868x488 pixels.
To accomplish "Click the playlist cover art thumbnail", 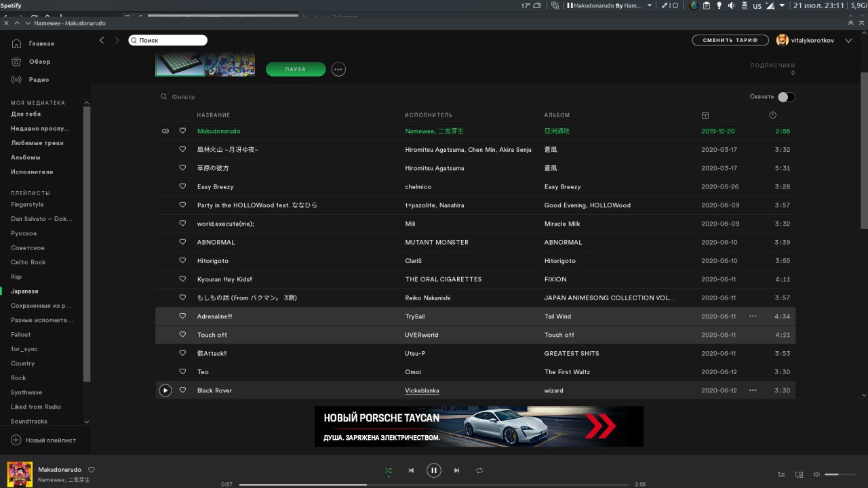I will [205, 65].
